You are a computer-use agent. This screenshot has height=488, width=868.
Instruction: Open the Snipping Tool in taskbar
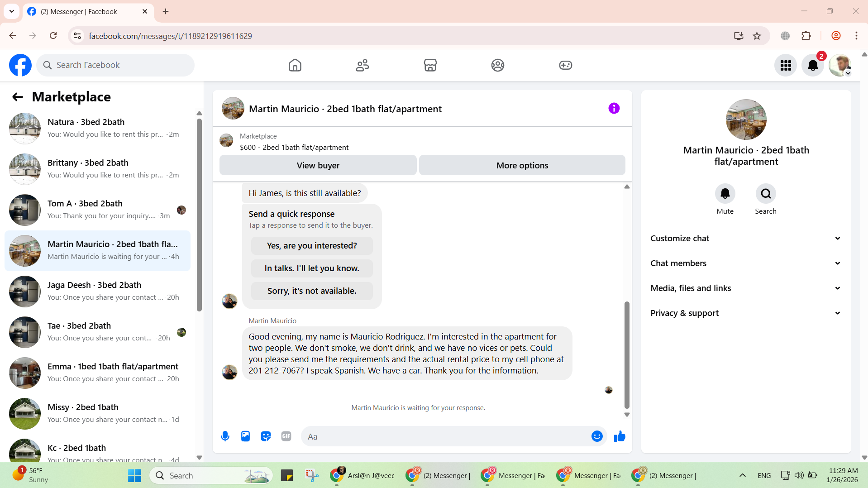[312, 475]
